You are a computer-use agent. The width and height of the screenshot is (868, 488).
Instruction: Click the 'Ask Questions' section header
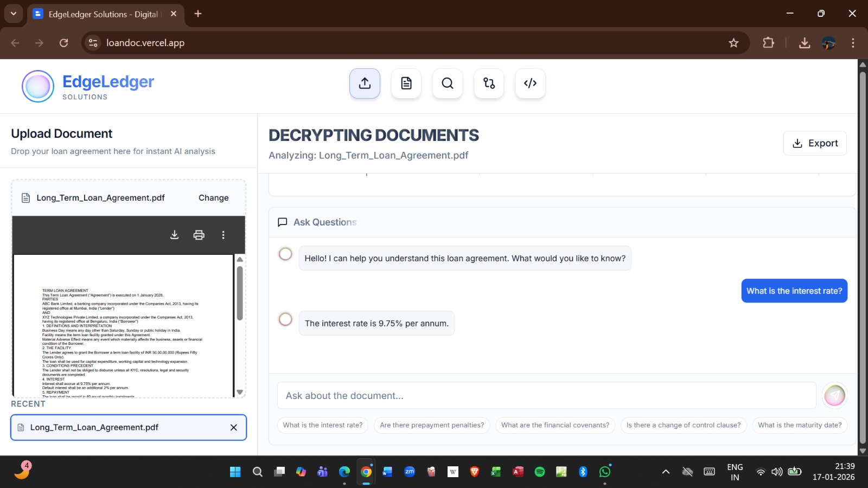point(324,222)
